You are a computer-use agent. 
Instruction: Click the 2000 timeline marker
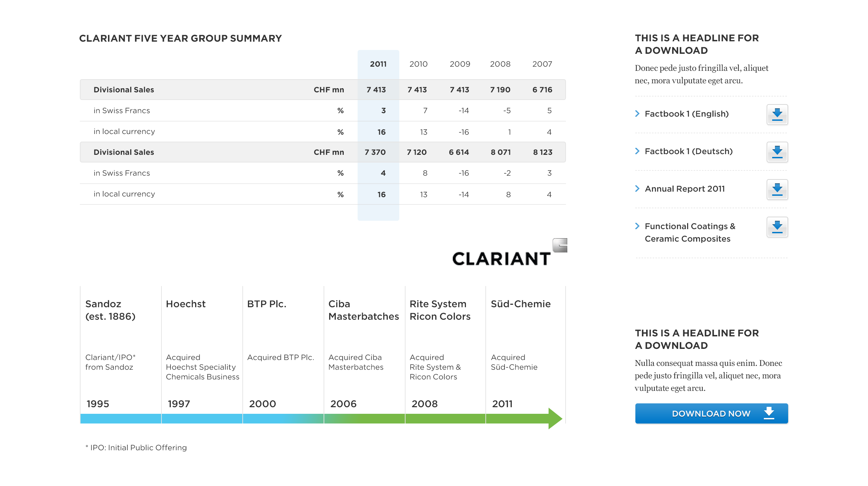coord(262,404)
